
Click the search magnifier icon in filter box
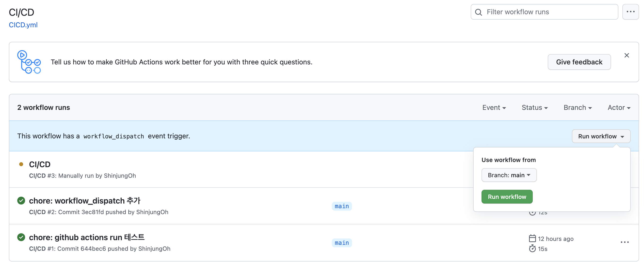(478, 12)
